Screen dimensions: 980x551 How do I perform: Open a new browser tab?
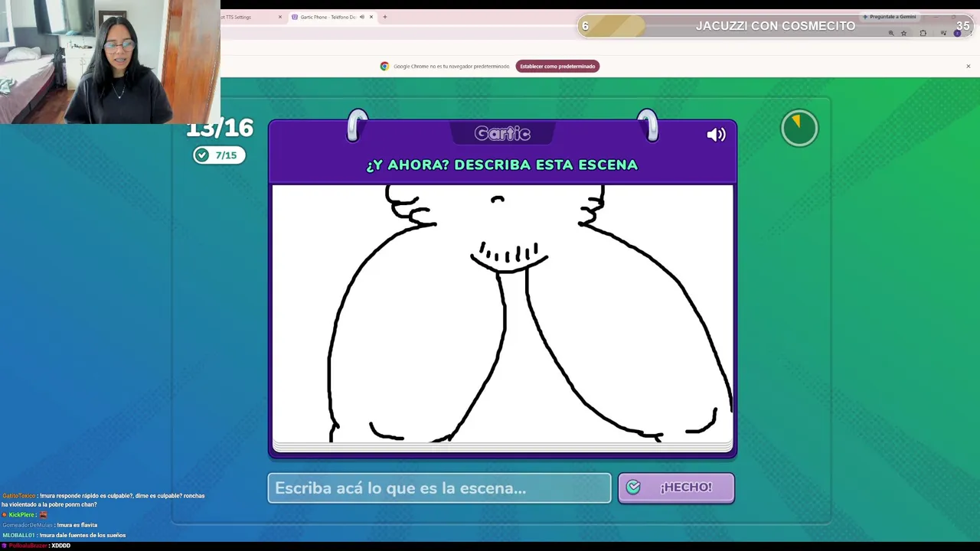coord(384,17)
